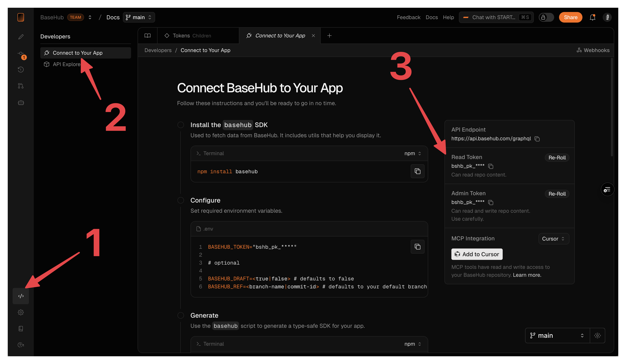
Task: Open the support chat icon at sidebar bottom
Action: pos(21,345)
